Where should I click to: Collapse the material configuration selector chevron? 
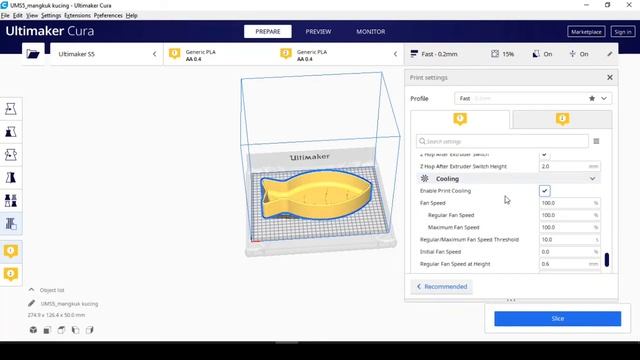[x=395, y=54]
